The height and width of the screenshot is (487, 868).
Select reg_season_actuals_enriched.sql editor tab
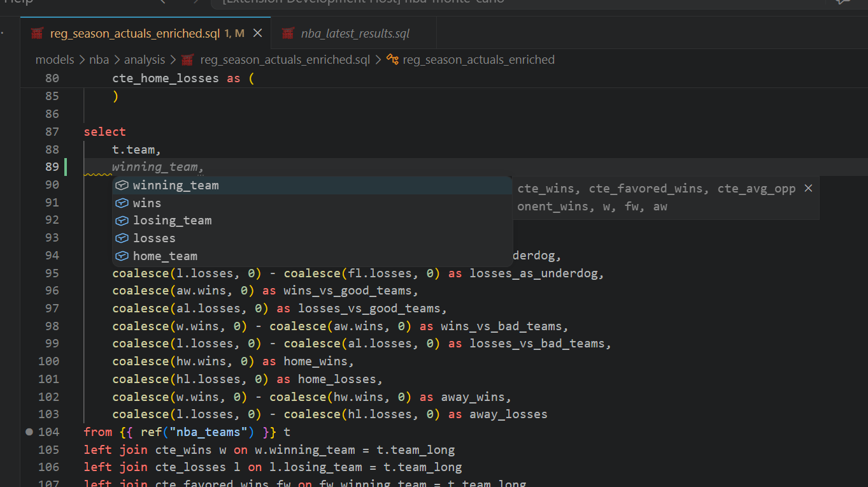pos(146,33)
